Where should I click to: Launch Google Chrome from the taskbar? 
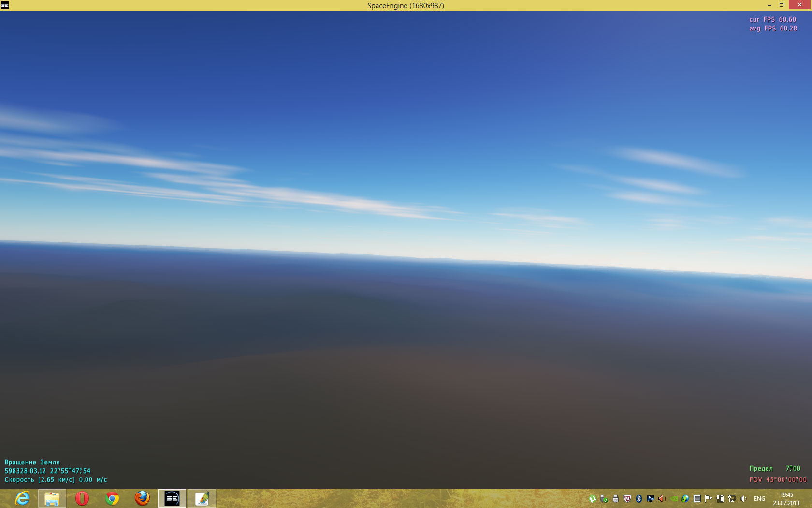click(112, 498)
